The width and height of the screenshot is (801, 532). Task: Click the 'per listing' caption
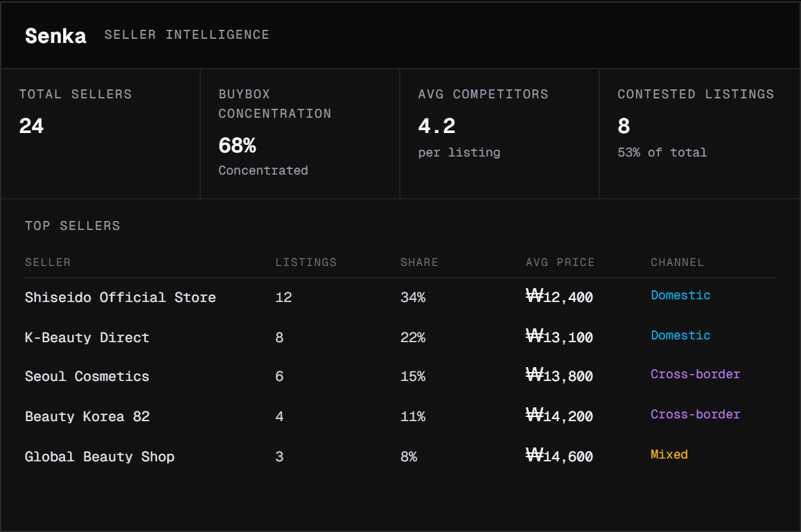(459, 152)
